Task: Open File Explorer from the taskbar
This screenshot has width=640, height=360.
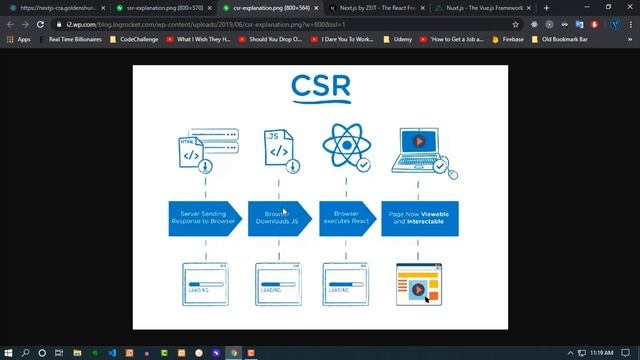Action: 77,353
